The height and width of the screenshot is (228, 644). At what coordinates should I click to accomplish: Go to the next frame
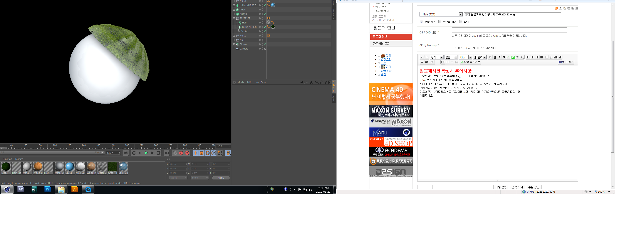click(152, 153)
